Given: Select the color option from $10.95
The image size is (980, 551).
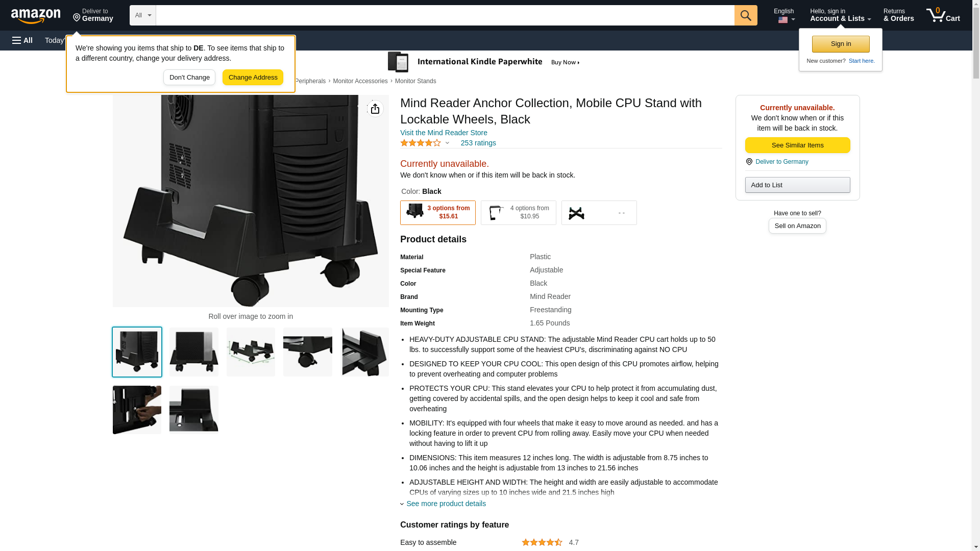Looking at the screenshot, I should click(519, 213).
